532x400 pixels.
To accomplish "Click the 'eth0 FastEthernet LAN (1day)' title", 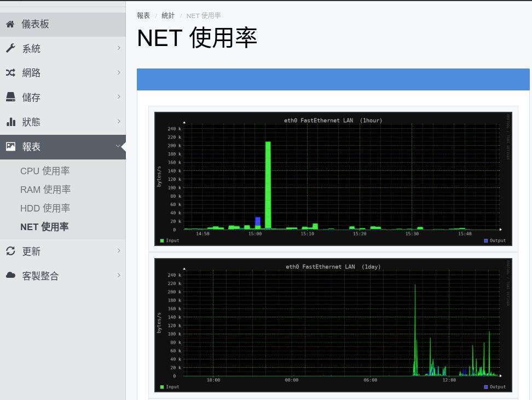I will pyautogui.click(x=333, y=267).
